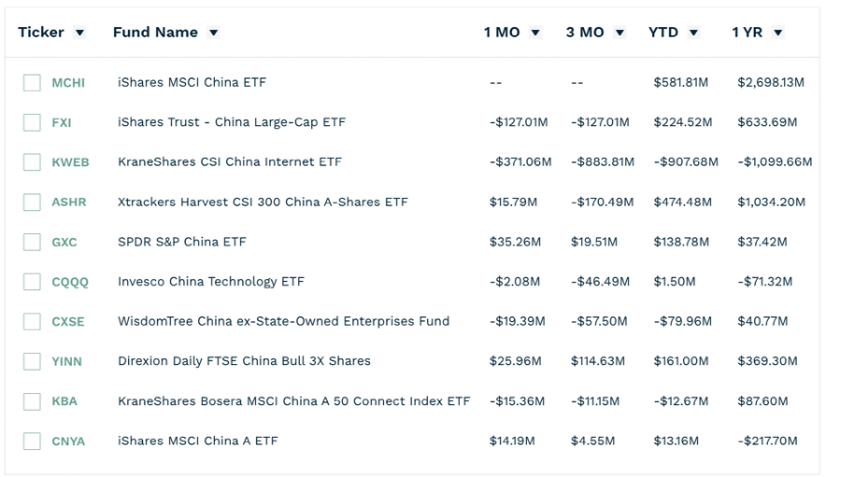The image size is (868, 477).
Task: Sort by 3 MO column arrow
Action: coord(619,33)
